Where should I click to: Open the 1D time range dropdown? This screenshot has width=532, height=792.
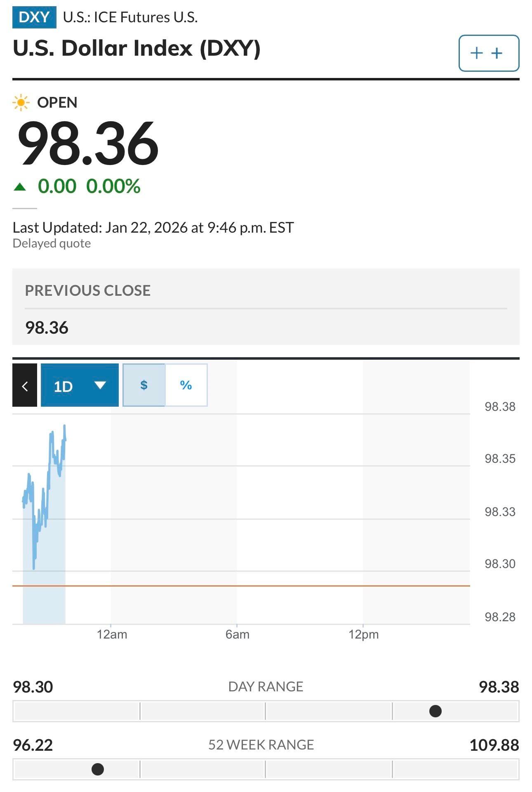pyautogui.click(x=80, y=385)
